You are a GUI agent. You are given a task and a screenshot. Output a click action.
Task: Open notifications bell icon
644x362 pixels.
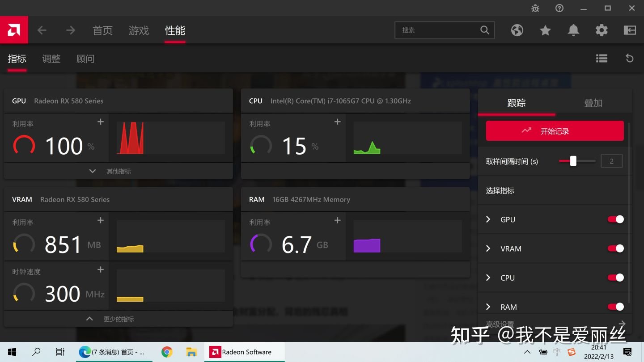pos(573,30)
